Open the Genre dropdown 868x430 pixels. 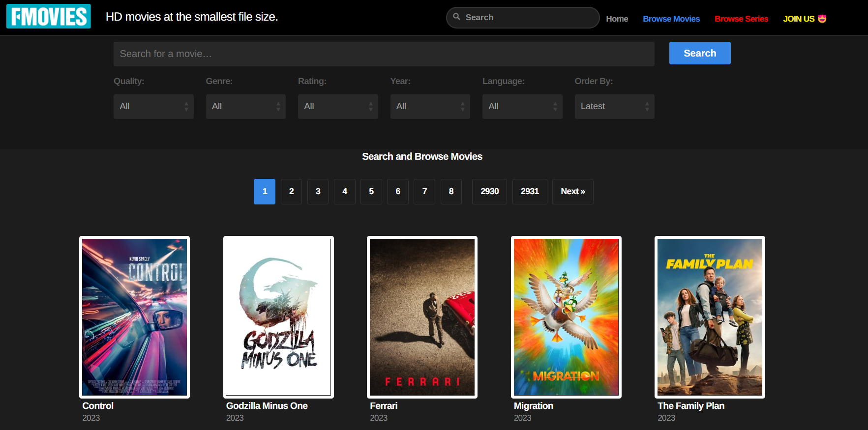(245, 107)
